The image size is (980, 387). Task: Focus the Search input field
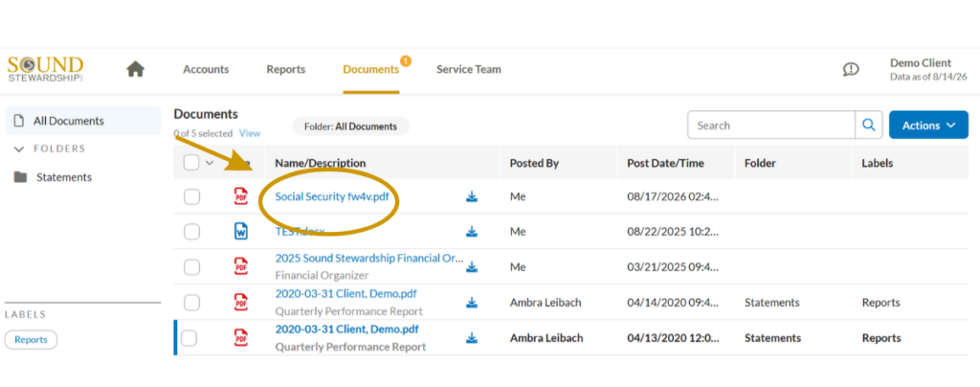click(771, 125)
